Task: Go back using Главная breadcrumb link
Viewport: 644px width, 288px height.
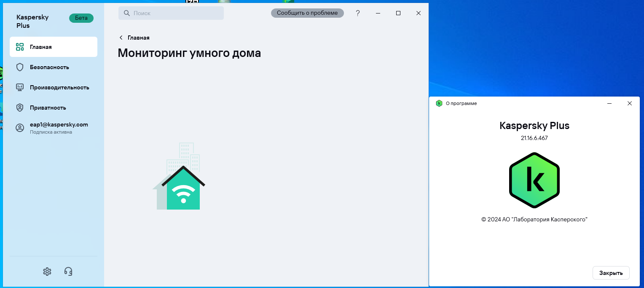Action: pyautogui.click(x=139, y=38)
